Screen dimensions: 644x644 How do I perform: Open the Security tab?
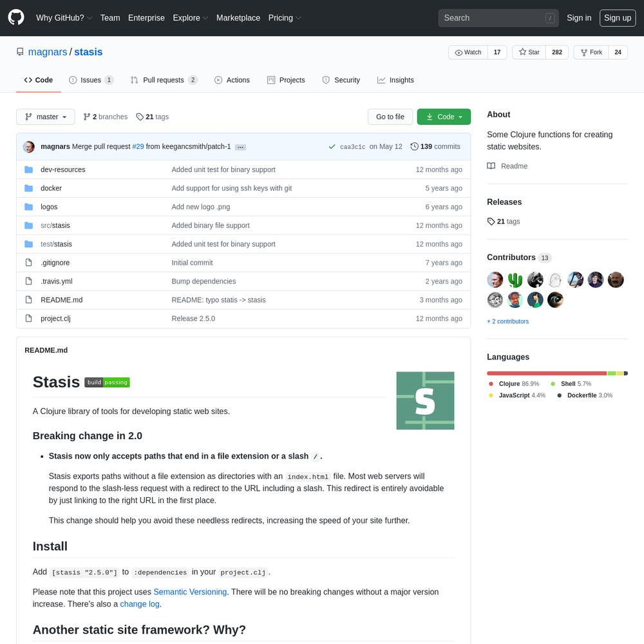coord(341,80)
